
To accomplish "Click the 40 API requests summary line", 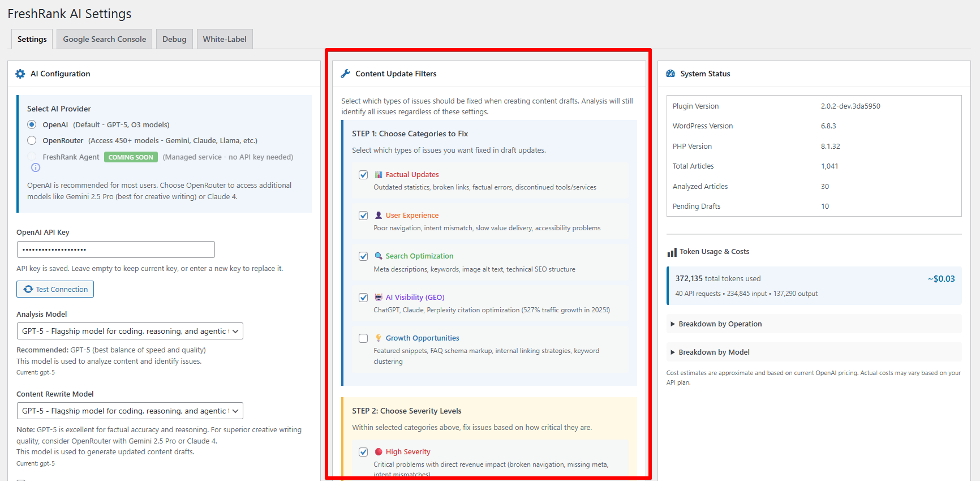I will (x=746, y=294).
